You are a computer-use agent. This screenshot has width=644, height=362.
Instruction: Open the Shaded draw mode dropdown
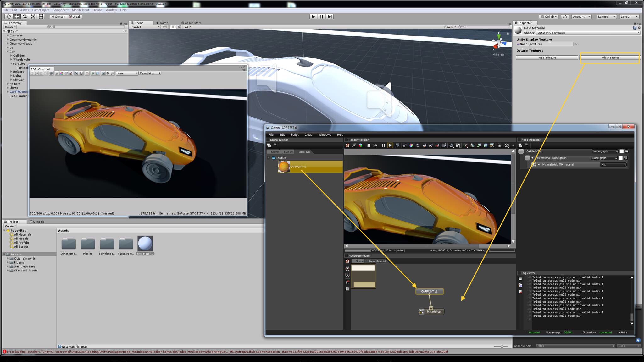[145, 27]
